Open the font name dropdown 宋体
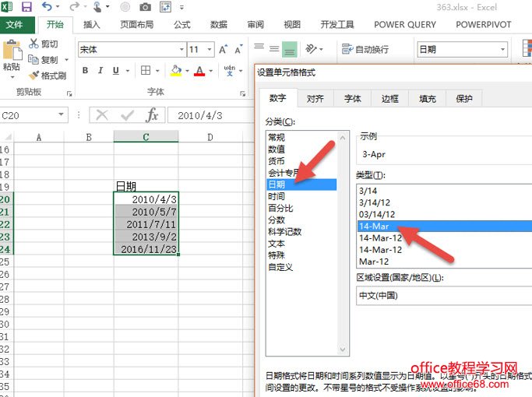 click(x=181, y=50)
